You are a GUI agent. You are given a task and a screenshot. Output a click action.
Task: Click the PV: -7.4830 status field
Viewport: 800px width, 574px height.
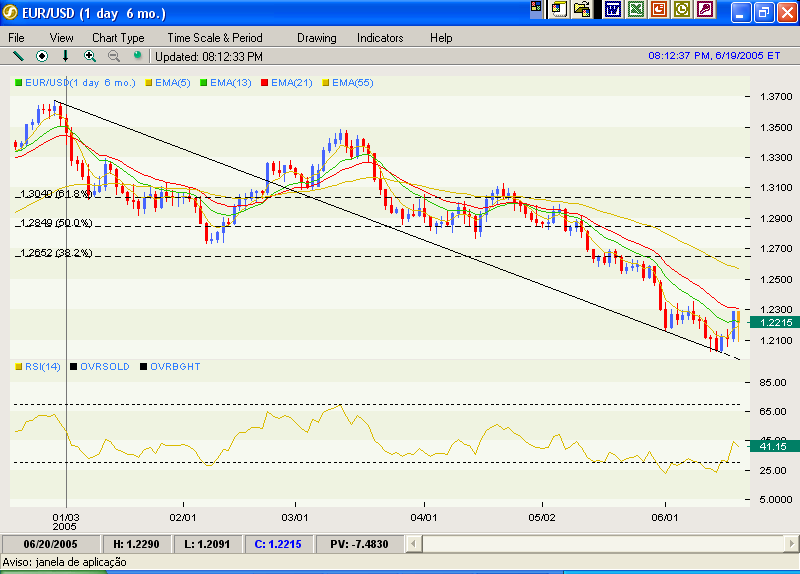coord(359,544)
